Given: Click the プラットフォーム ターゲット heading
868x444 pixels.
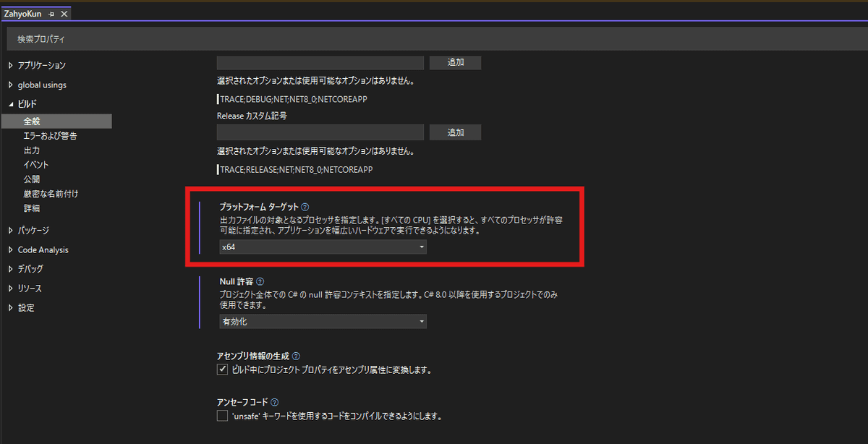Looking at the screenshot, I should [x=258, y=207].
